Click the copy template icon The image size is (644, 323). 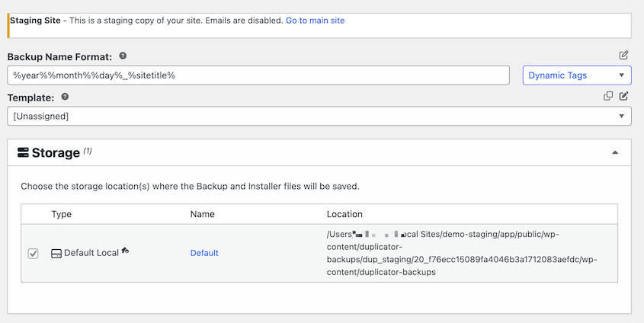pos(608,96)
